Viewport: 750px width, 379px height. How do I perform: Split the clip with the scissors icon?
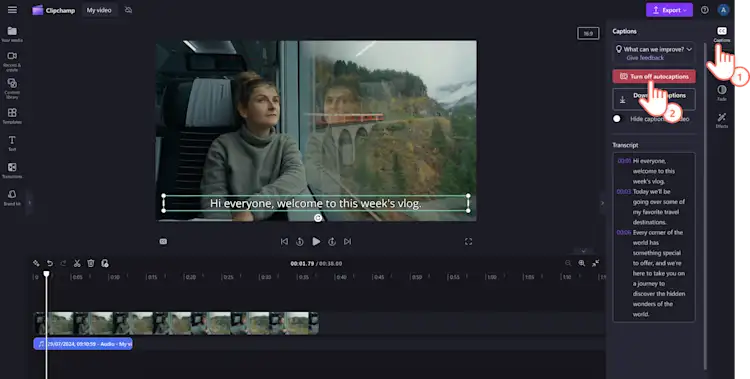(77, 263)
